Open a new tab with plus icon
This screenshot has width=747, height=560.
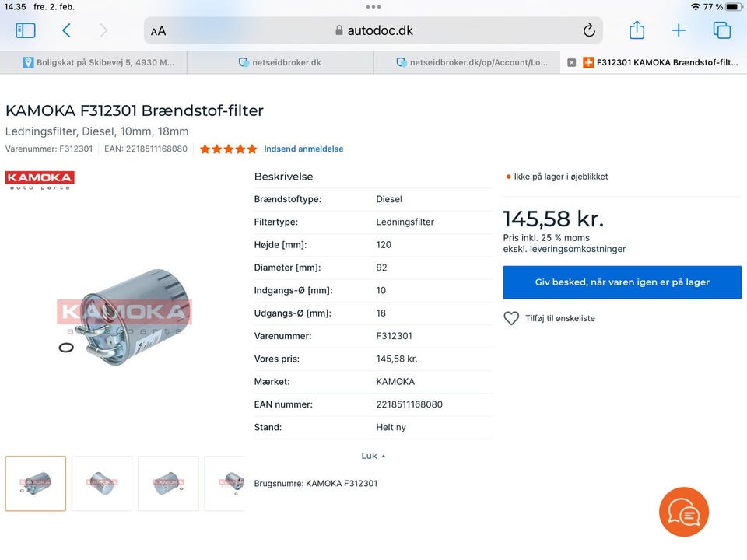click(679, 30)
